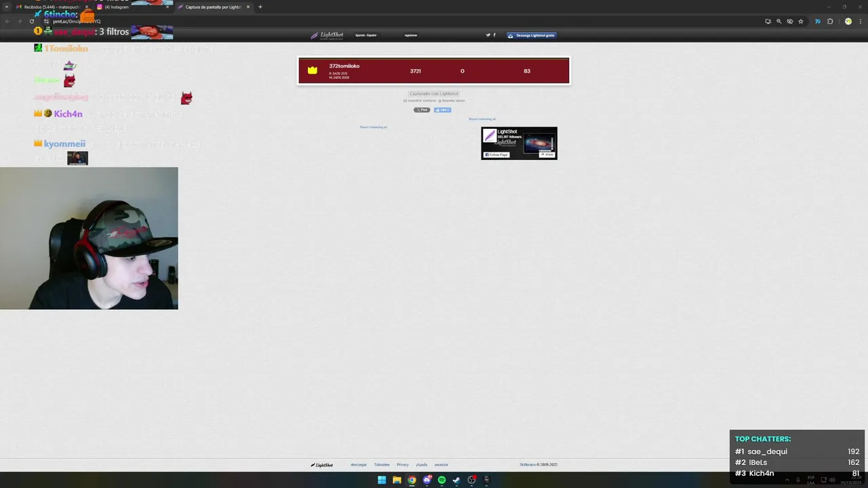
Task: Open the ¡Ayuda footer link
Action: click(422, 465)
